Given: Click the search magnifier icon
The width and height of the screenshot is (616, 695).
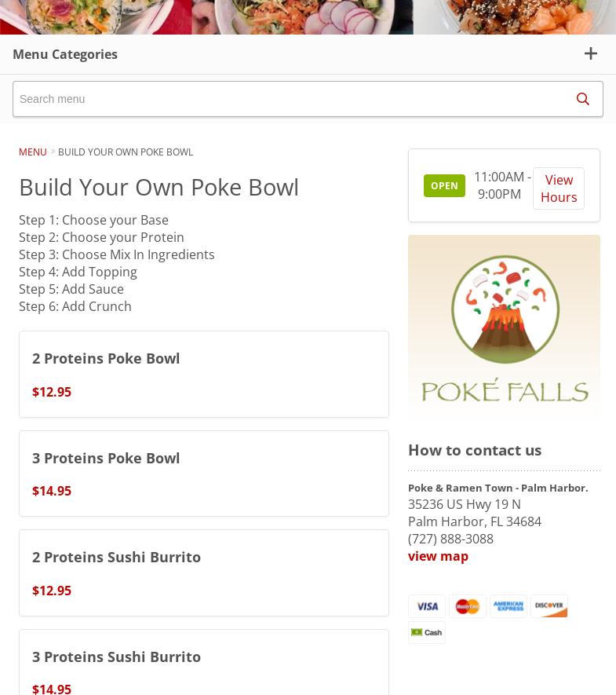Looking at the screenshot, I should 582,99.
